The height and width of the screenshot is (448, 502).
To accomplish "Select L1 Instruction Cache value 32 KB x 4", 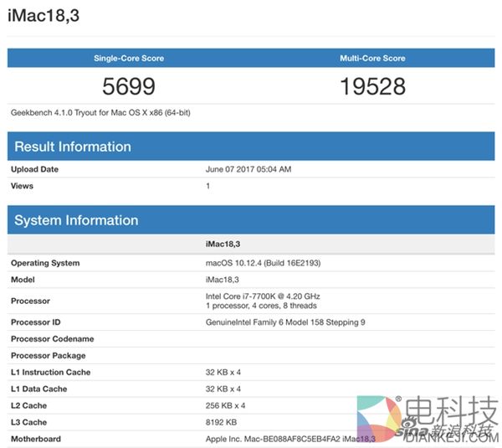I will (x=223, y=372).
